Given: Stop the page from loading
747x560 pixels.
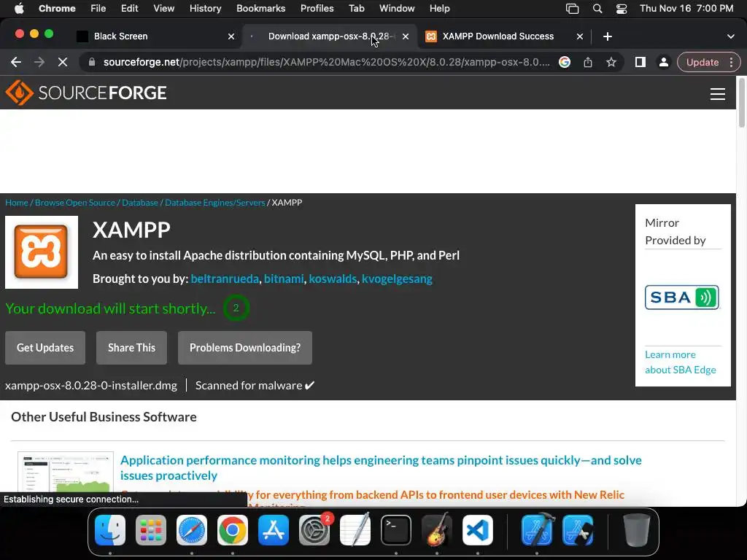Looking at the screenshot, I should pos(63,63).
